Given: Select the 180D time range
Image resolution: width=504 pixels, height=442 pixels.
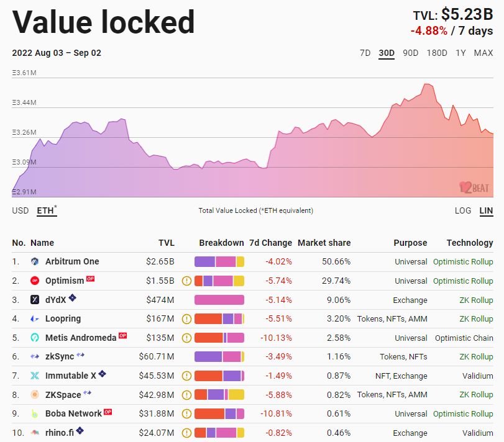Looking at the screenshot, I should pos(437,53).
